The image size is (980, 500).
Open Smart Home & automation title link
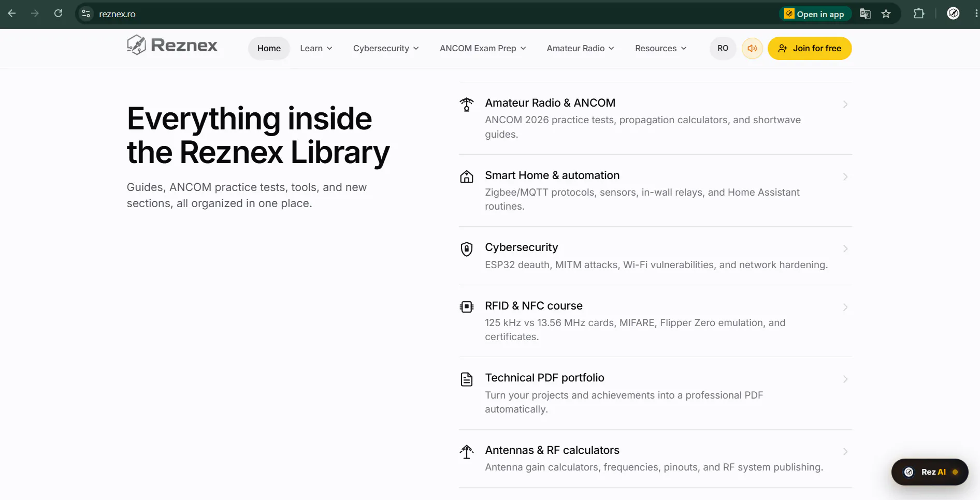tap(552, 175)
